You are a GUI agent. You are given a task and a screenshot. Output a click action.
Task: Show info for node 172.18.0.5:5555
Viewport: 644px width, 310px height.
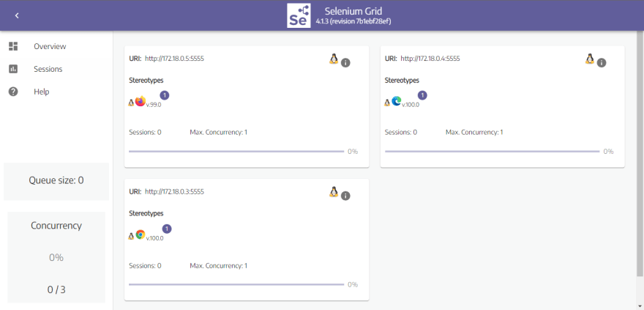345,62
